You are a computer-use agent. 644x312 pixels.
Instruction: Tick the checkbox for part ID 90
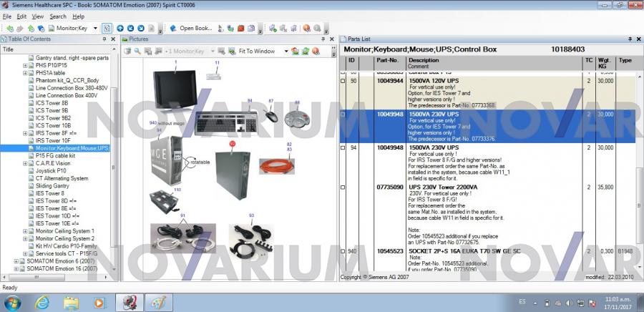343,81
